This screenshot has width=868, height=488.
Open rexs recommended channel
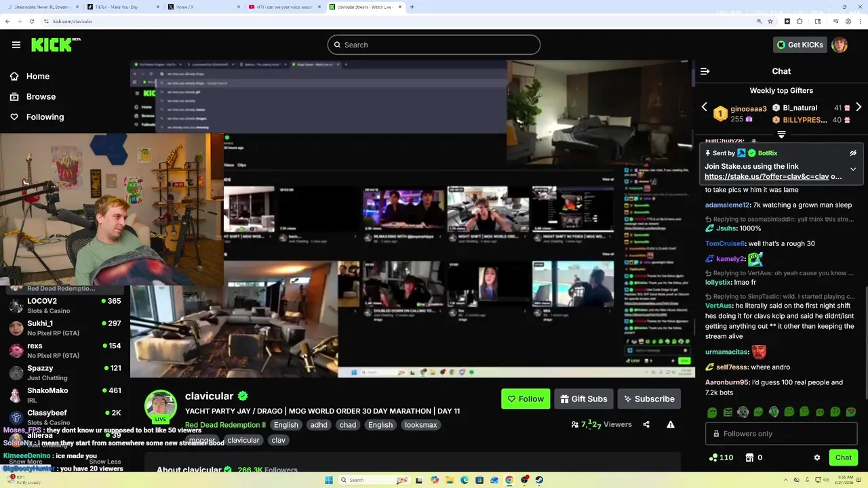(x=65, y=350)
